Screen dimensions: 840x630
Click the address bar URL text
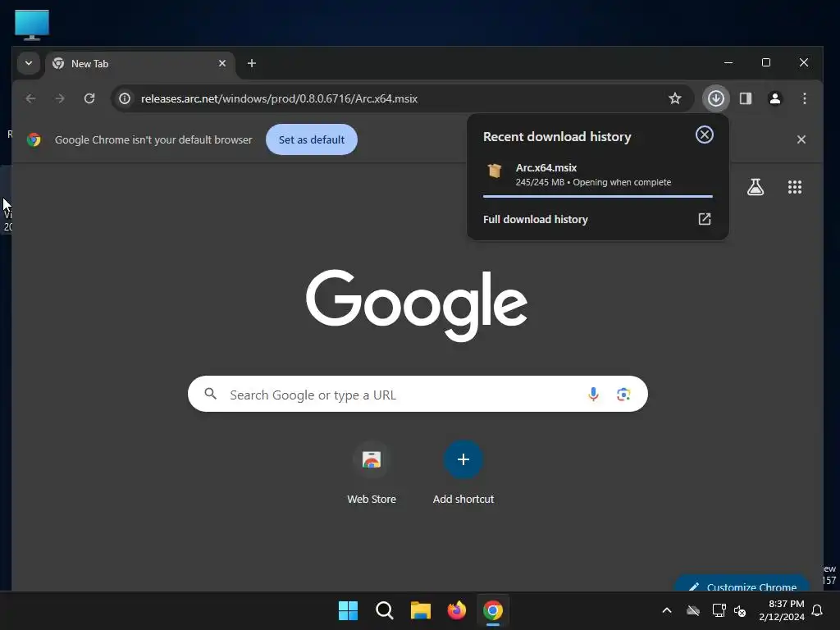click(x=279, y=98)
